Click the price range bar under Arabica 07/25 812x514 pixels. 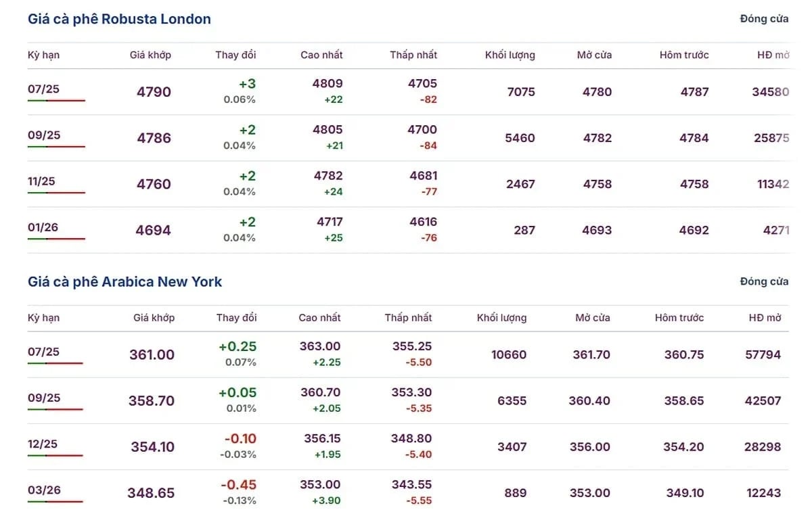pyautogui.click(x=55, y=363)
